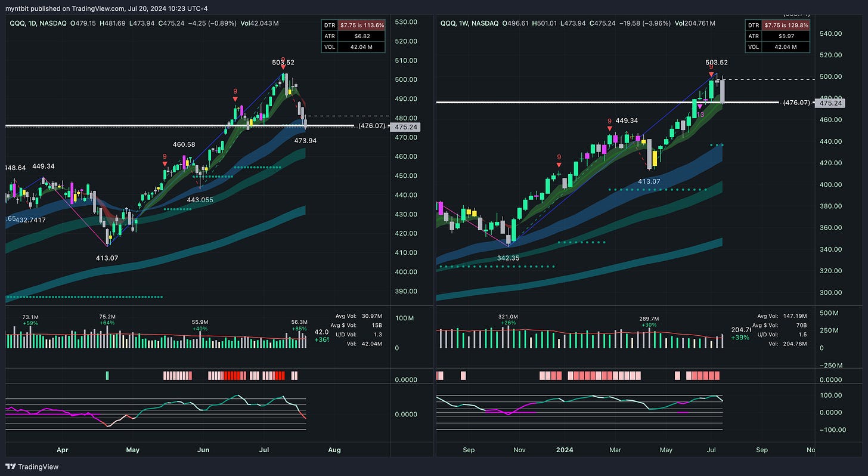Screen dimensions: 868x476
Task: Click the 2024 label on weekly time axis
Action: click(565, 449)
